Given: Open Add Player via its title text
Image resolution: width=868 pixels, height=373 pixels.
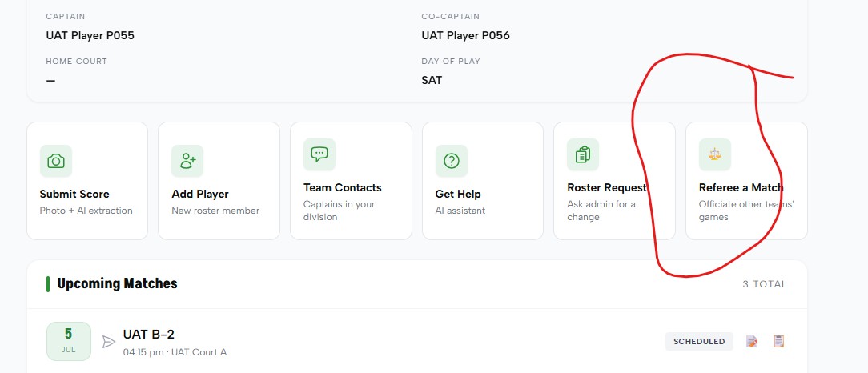Looking at the screenshot, I should [200, 194].
